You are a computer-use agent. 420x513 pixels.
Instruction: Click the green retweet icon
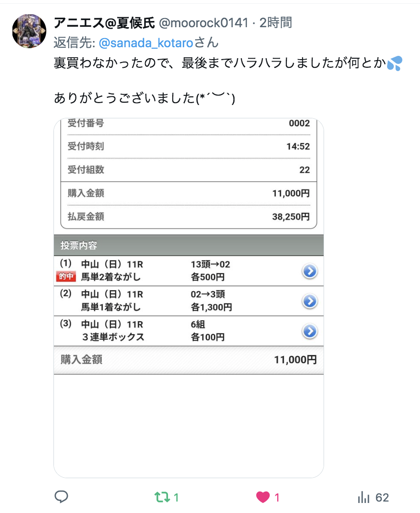[162, 498]
